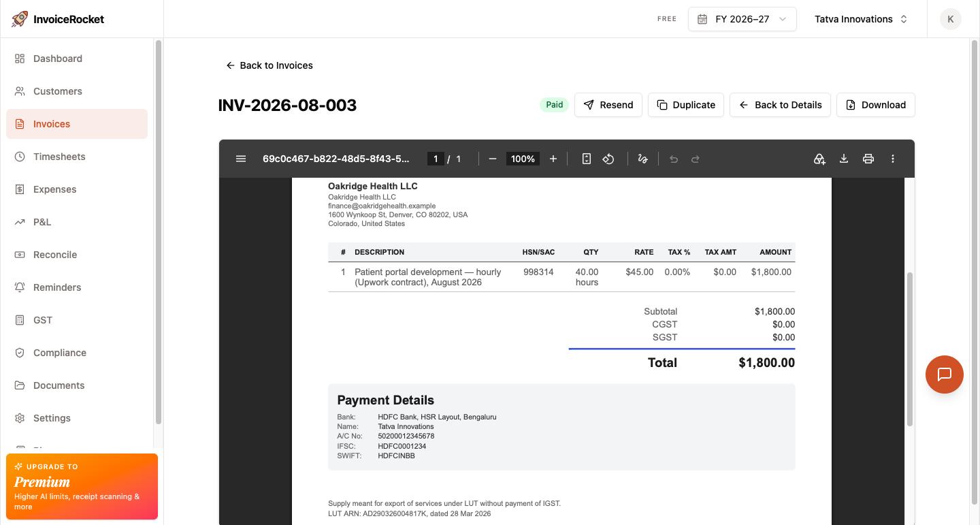This screenshot has width=980, height=525.
Task: Toggle the PDF viewer sidebar menu icon
Action: point(240,159)
